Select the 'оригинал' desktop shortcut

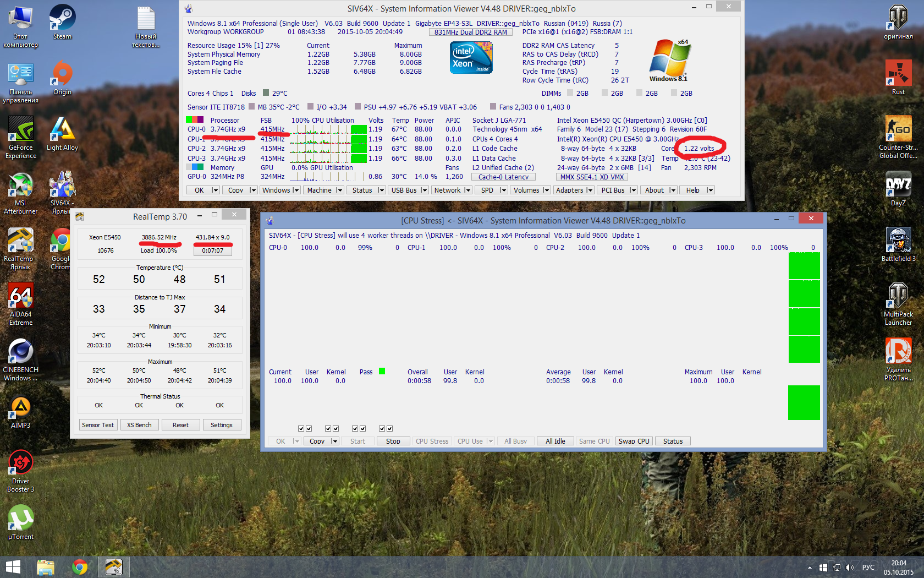click(x=898, y=22)
